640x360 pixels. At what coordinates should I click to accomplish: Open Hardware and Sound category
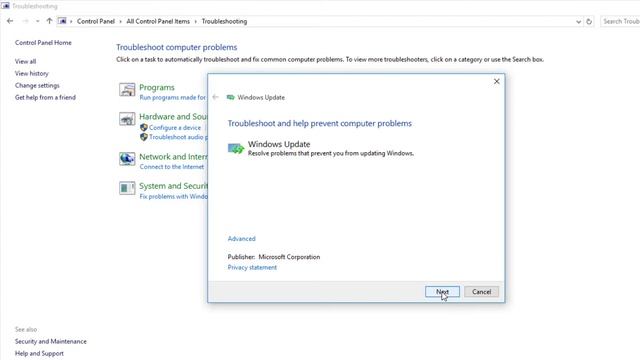click(x=173, y=116)
